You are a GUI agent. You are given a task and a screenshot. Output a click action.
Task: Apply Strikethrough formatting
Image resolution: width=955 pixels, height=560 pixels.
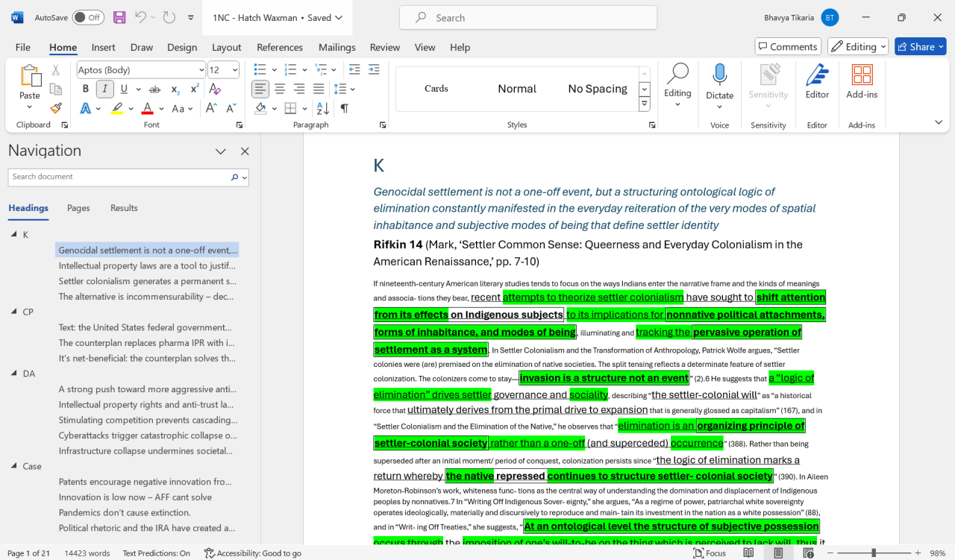coord(155,89)
